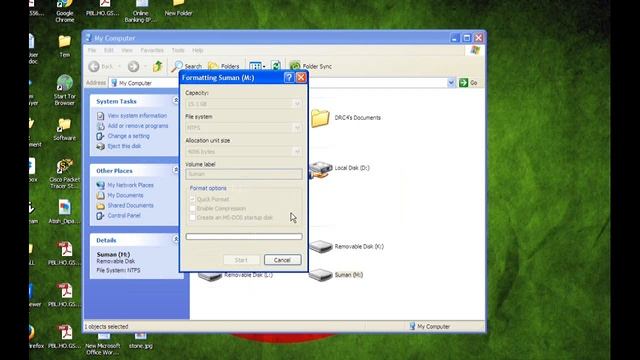Open Search in My Computer toolbar

[186, 66]
